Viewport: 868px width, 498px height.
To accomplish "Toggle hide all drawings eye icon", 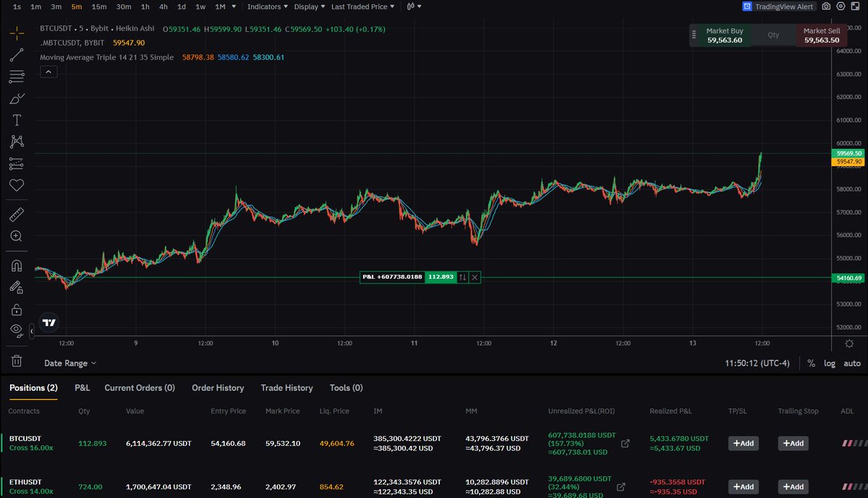I will click(17, 330).
